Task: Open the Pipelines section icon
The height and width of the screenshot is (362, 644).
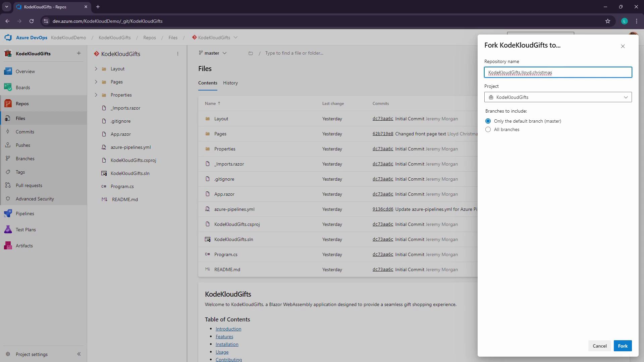Action: click(x=8, y=214)
